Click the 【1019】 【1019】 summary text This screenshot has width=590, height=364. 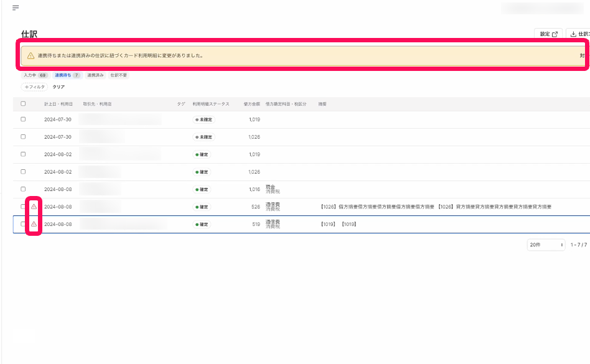point(339,224)
